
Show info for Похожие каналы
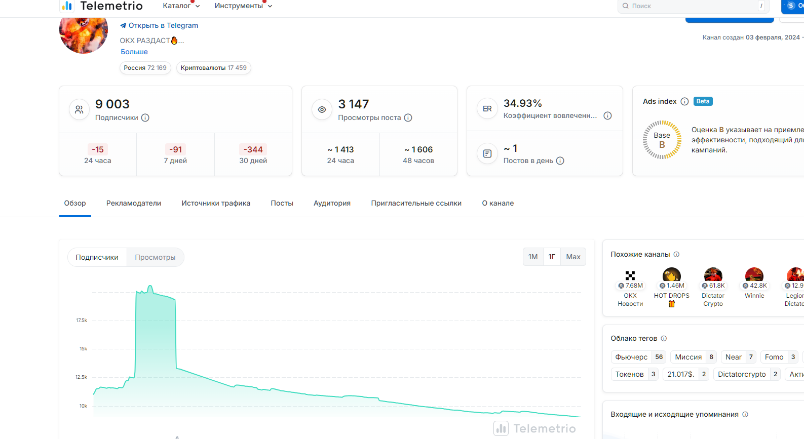676,254
